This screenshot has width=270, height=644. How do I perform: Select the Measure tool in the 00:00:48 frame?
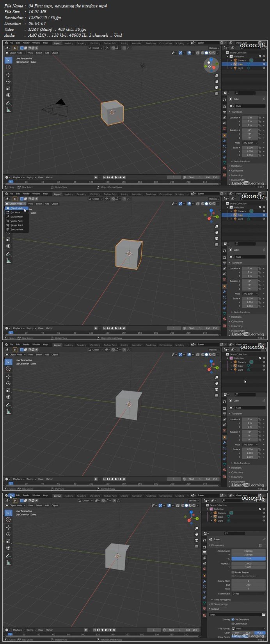(8, 110)
